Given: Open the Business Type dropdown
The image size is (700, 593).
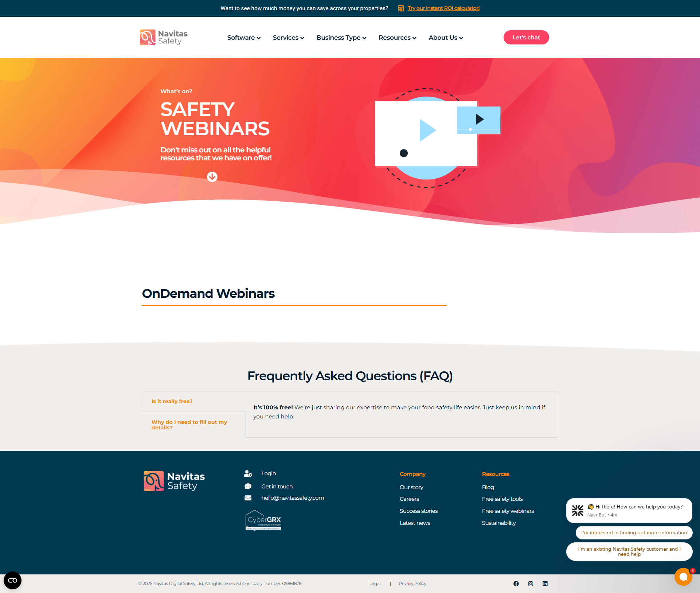Looking at the screenshot, I should pyautogui.click(x=341, y=38).
